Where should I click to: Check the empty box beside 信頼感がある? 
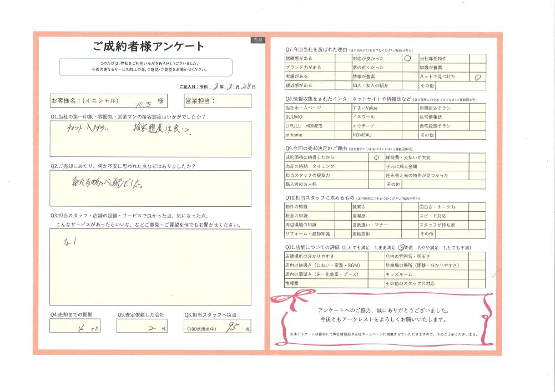[343, 58]
